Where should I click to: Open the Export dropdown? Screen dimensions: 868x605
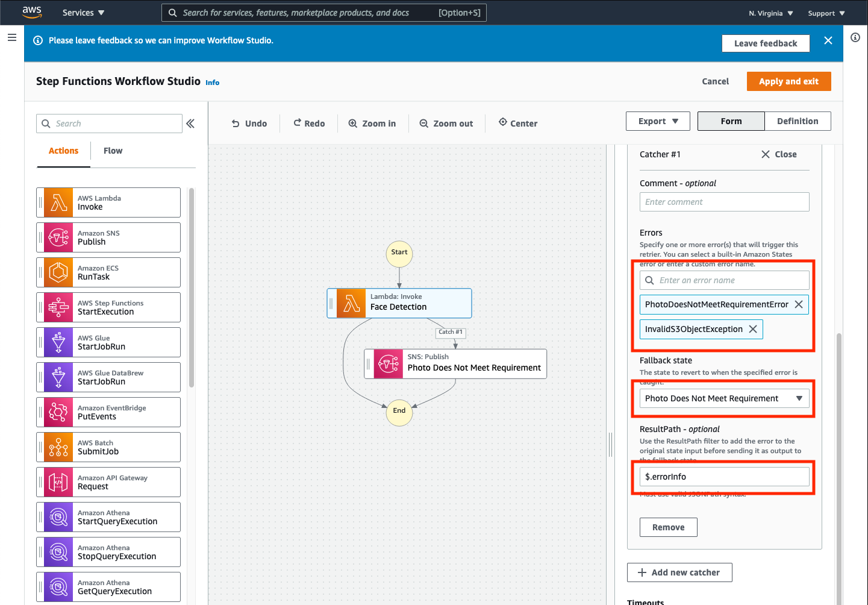tap(658, 121)
